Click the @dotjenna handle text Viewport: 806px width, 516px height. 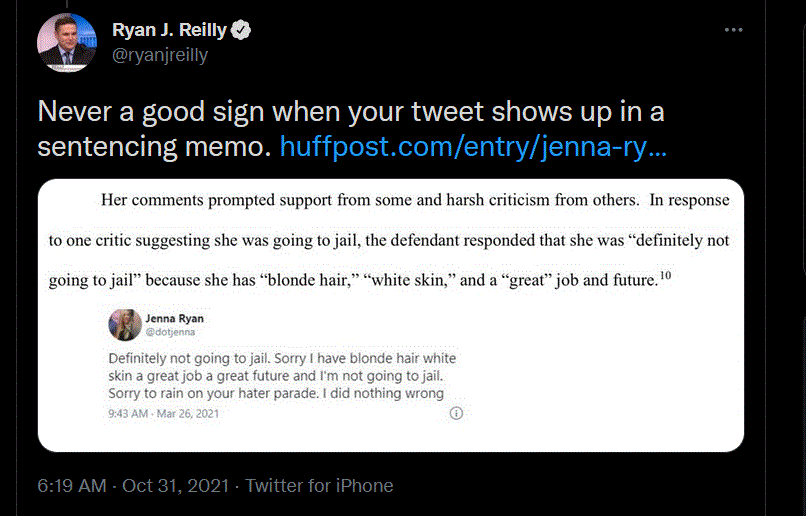pyautogui.click(x=170, y=333)
